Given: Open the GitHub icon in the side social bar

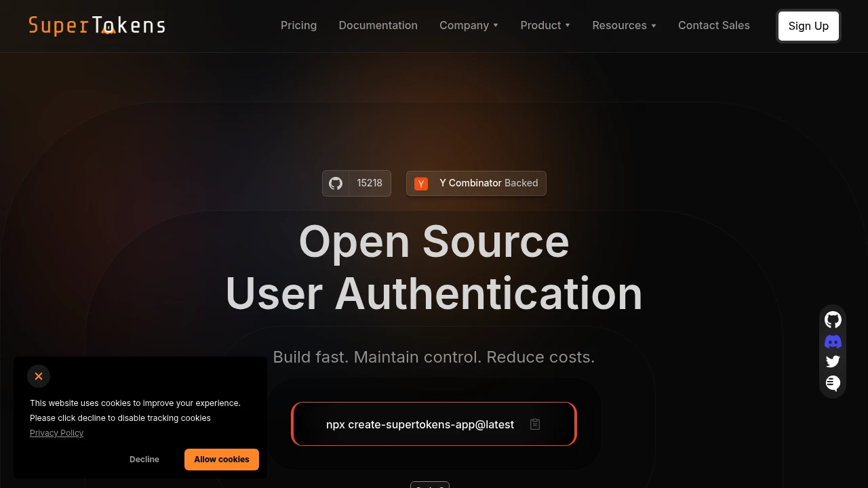Looking at the screenshot, I should click(833, 320).
